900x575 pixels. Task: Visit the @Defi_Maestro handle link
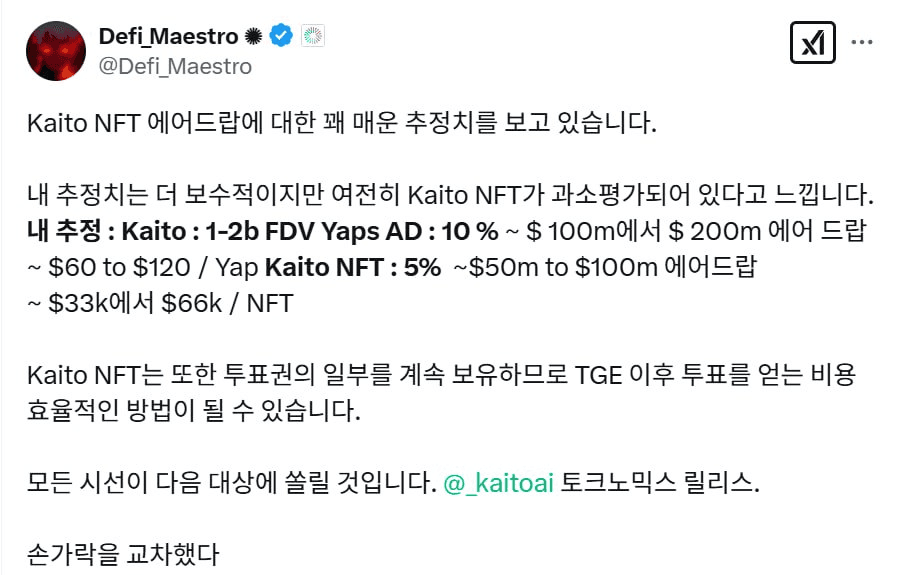coord(175,67)
